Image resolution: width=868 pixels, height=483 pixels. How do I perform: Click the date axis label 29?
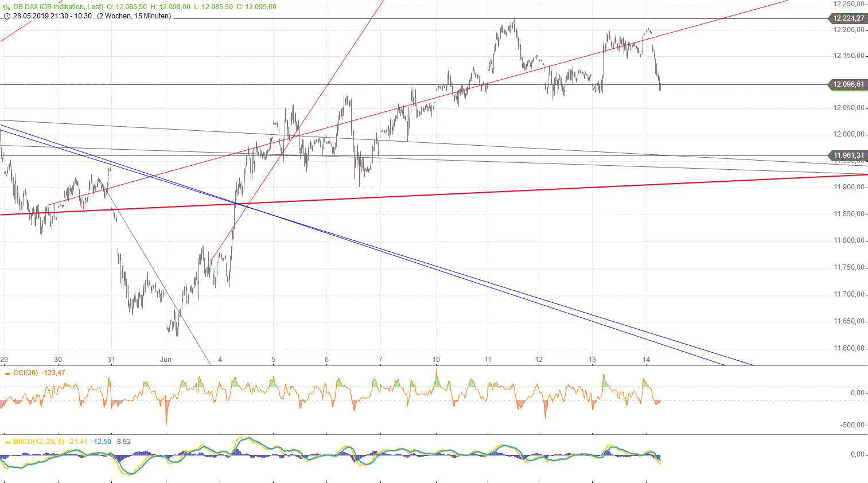[x=4, y=360]
